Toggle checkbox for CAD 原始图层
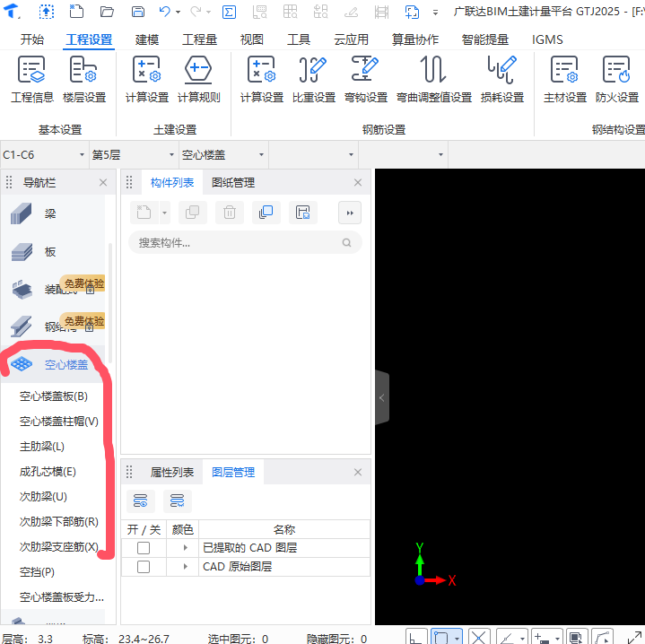The image size is (645, 644). 144,567
